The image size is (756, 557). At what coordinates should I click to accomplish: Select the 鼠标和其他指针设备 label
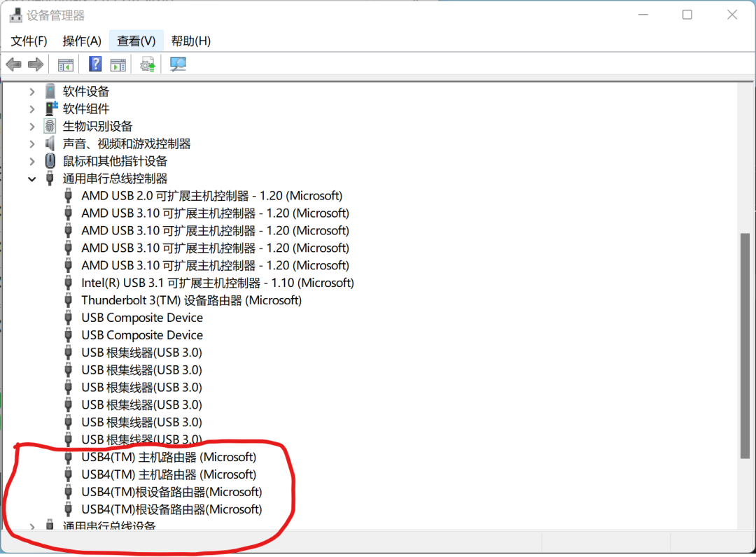115,161
